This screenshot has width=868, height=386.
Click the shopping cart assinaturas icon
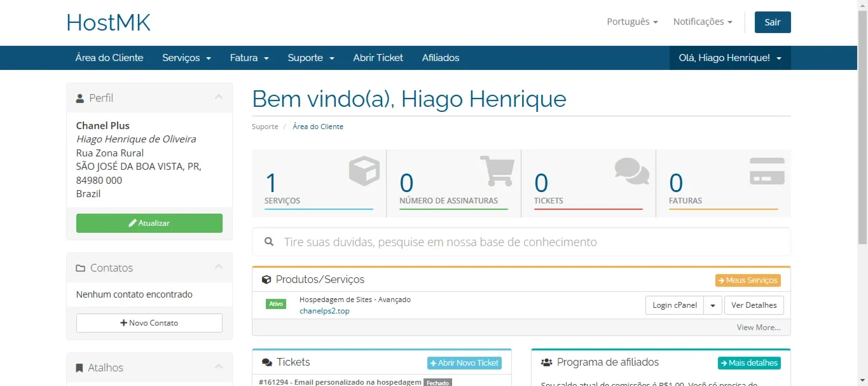[x=497, y=170]
